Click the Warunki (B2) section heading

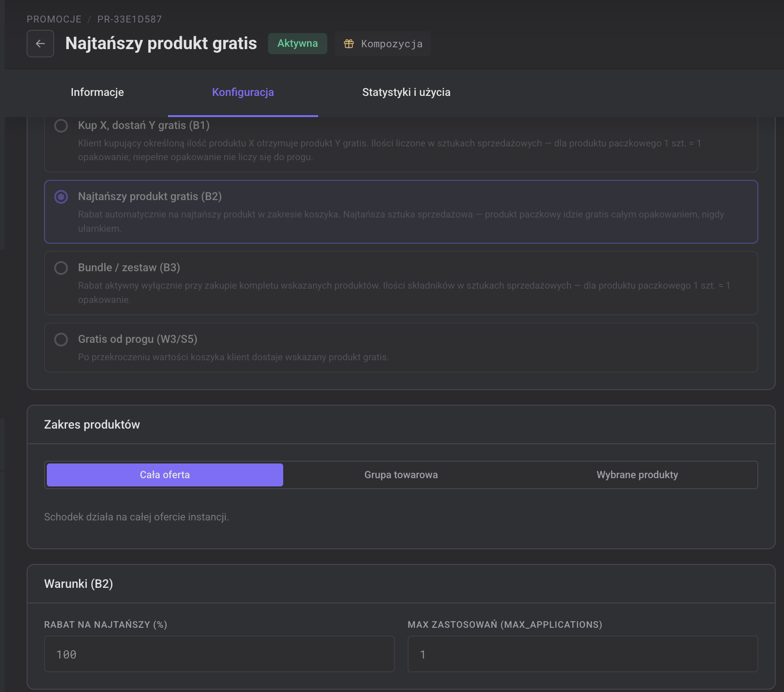(x=78, y=584)
